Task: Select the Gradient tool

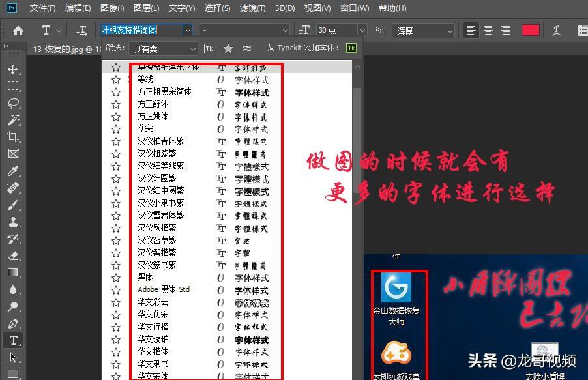Action: tap(13, 272)
